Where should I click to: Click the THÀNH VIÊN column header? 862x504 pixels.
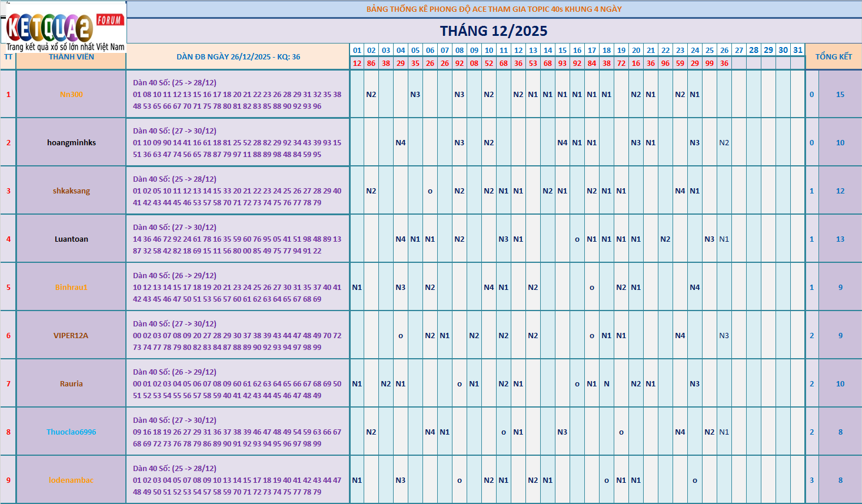tap(71, 57)
